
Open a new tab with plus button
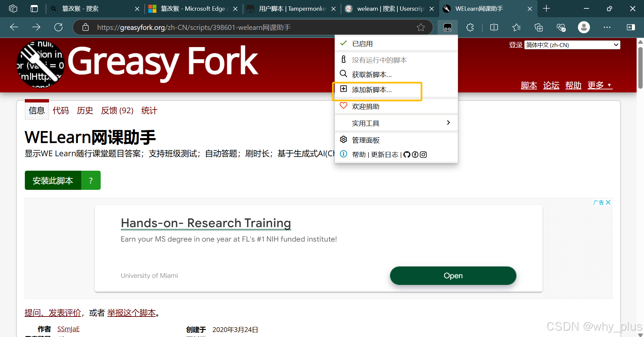coord(546,8)
